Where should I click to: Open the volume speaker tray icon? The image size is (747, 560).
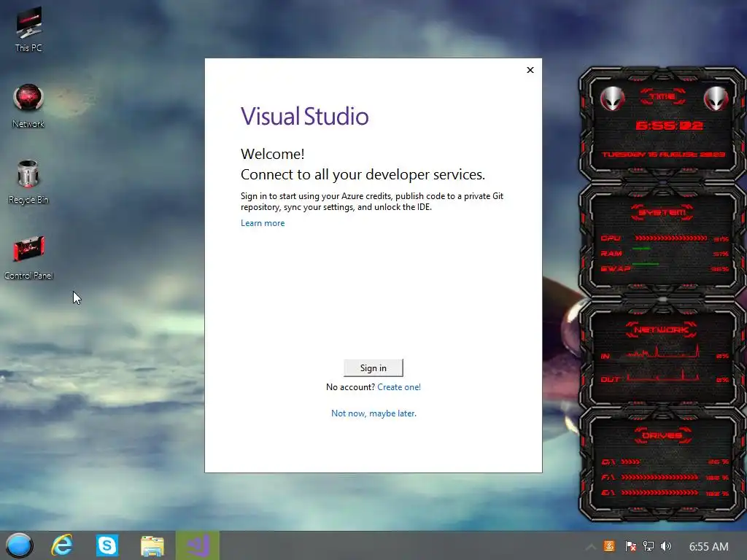click(665, 546)
